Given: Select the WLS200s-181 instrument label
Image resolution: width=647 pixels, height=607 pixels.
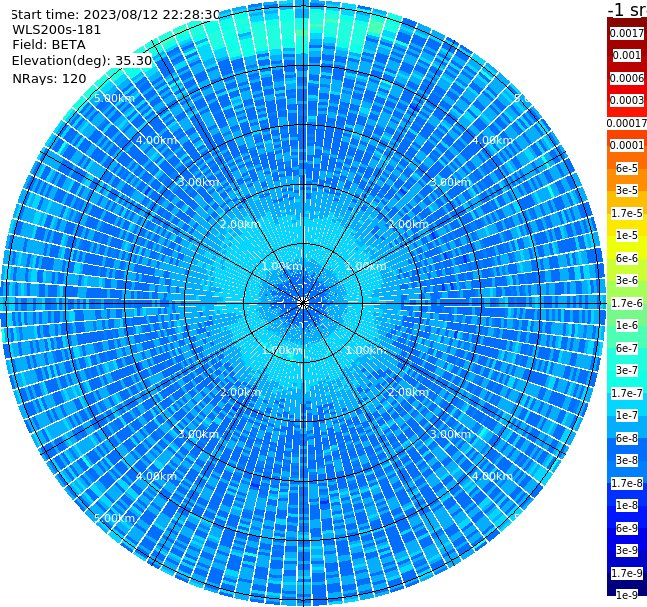Looking at the screenshot, I should click(57, 30).
